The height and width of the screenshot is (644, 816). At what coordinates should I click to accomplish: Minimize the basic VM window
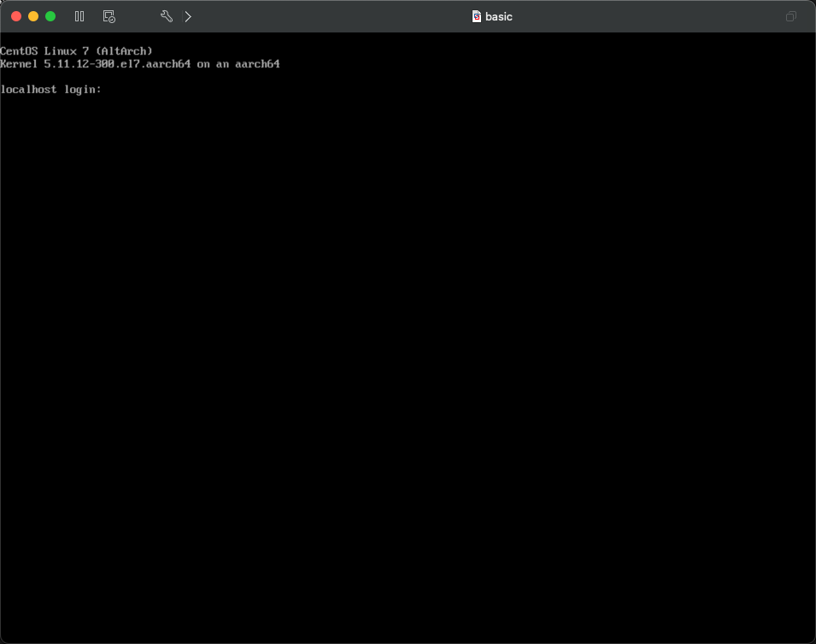click(x=33, y=16)
